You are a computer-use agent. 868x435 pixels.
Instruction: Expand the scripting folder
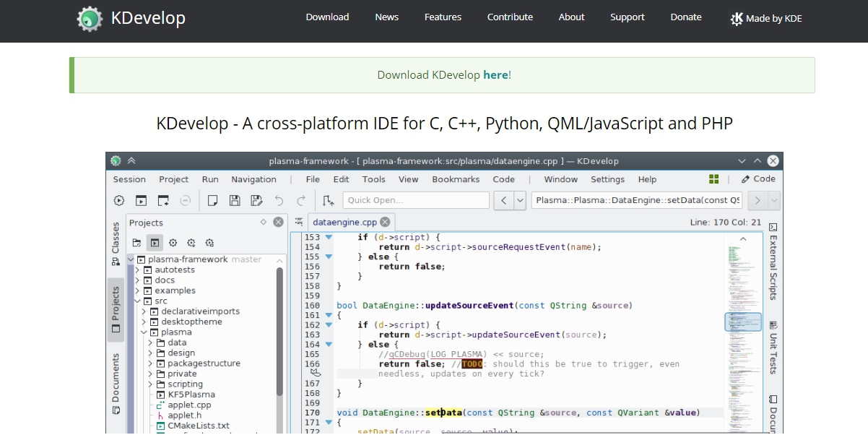click(150, 384)
